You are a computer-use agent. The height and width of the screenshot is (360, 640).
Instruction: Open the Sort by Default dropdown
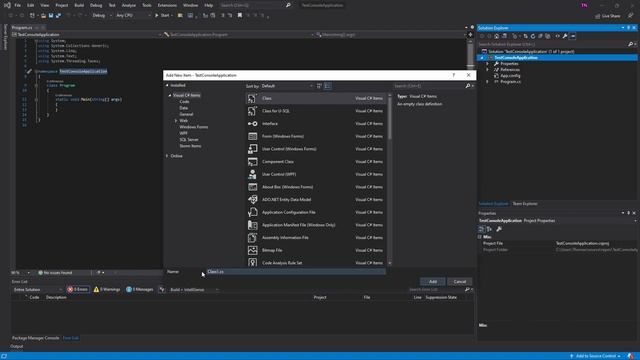pos(287,86)
